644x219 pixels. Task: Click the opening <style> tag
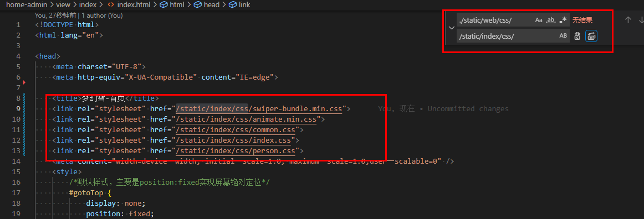67,172
